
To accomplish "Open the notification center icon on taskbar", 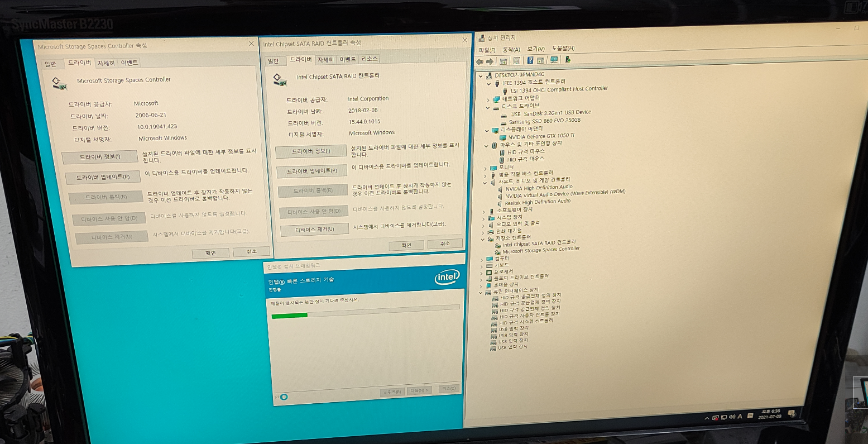I will [x=791, y=414].
